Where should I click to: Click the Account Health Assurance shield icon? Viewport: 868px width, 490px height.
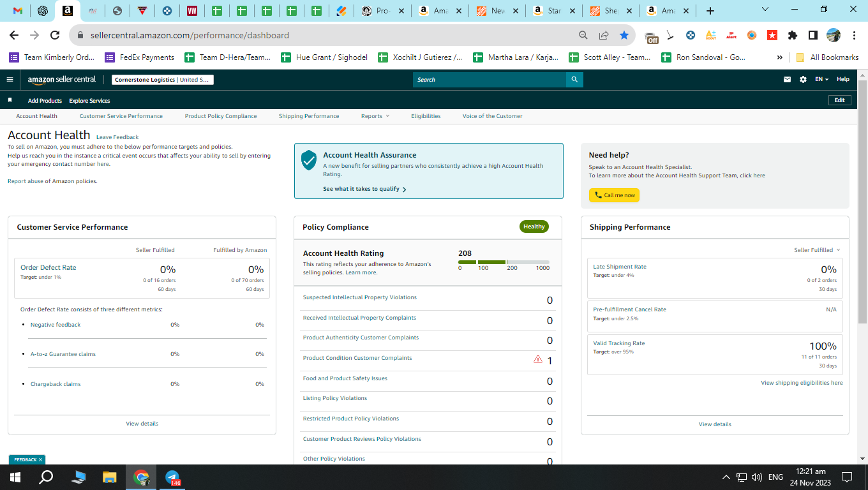[x=309, y=160]
